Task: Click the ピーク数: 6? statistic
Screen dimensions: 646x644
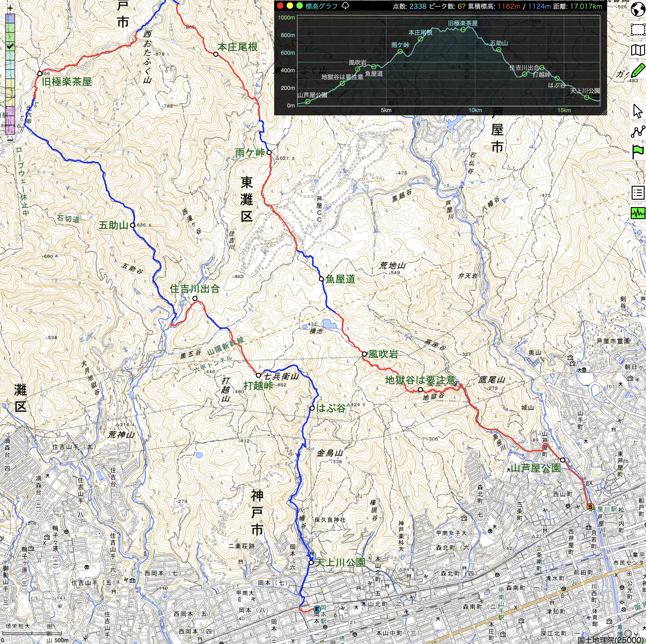Action: (447, 6)
